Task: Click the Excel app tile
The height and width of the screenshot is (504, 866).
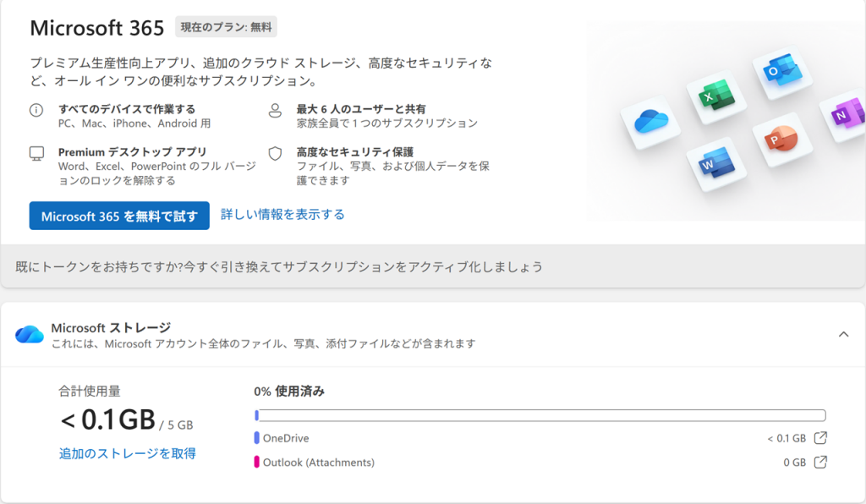Action: 716,96
